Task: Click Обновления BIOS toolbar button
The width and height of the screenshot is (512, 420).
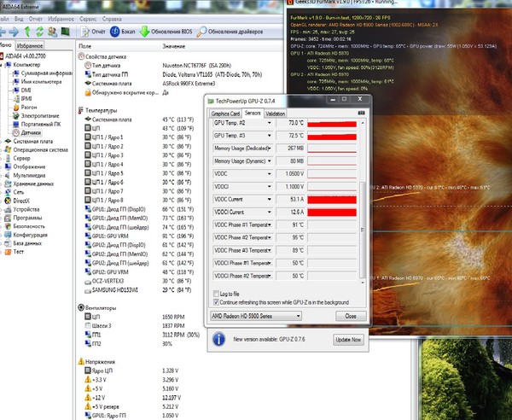Action: [x=166, y=32]
